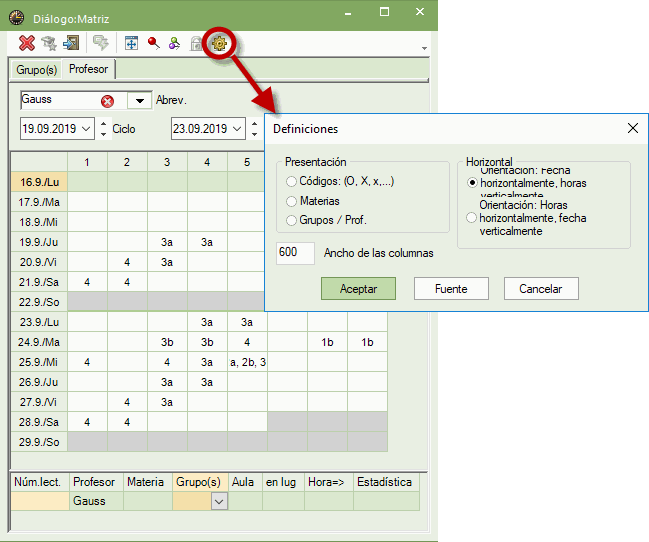The width and height of the screenshot is (649, 542).
Task: Expand the toolbar overflow arrow
Action: [x=424, y=48]
